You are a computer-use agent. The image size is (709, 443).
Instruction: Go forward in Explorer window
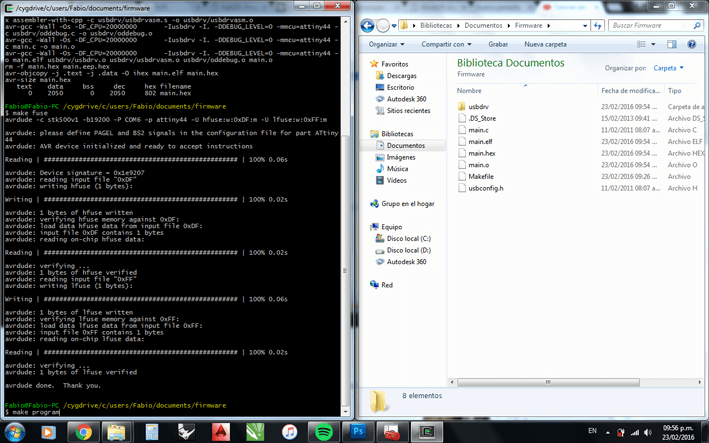(383, 26)
